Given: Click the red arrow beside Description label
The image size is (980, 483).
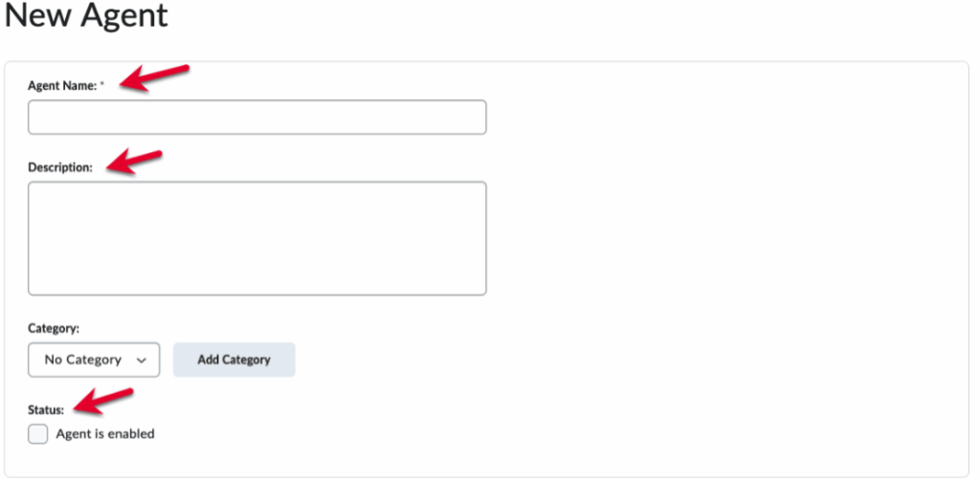Looking at the screenshot, I should click(x=134, y=161).
